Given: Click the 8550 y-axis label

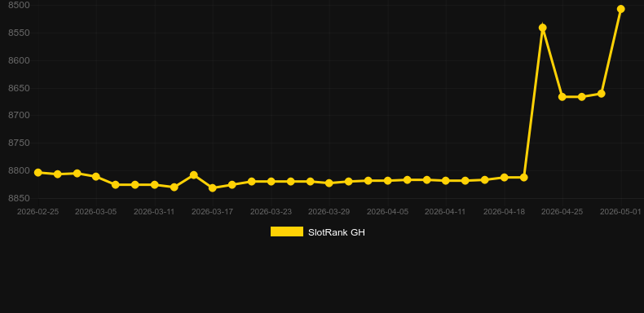Looking at the screenshot, I should [19, 33].
